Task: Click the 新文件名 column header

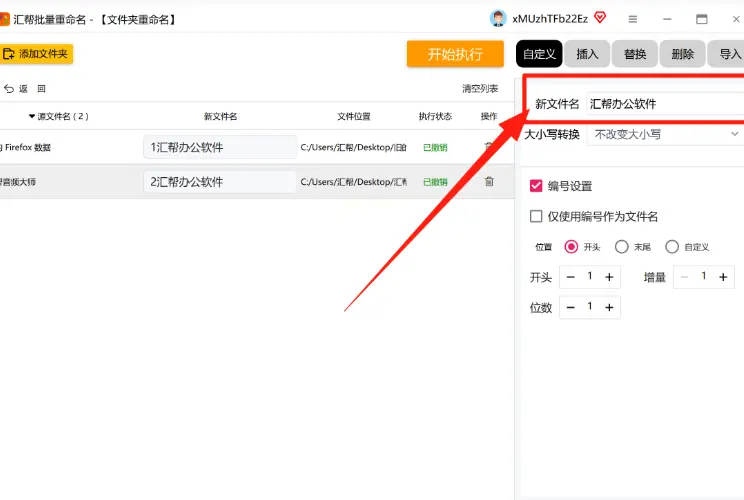Action: [220, 116]
